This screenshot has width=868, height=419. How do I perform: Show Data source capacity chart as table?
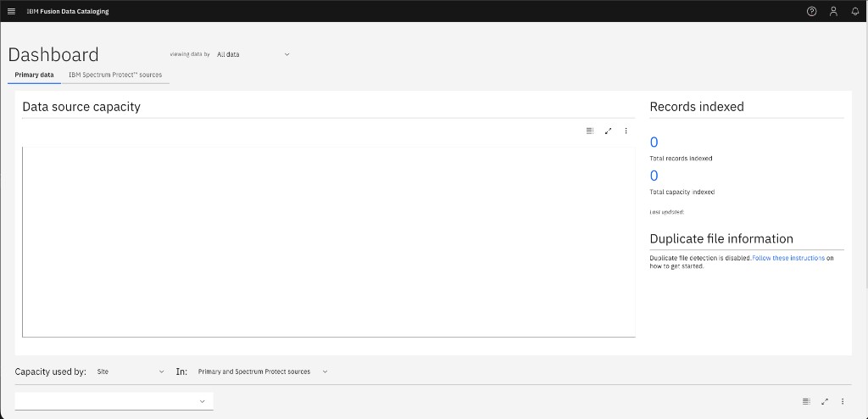pos(590,131)
